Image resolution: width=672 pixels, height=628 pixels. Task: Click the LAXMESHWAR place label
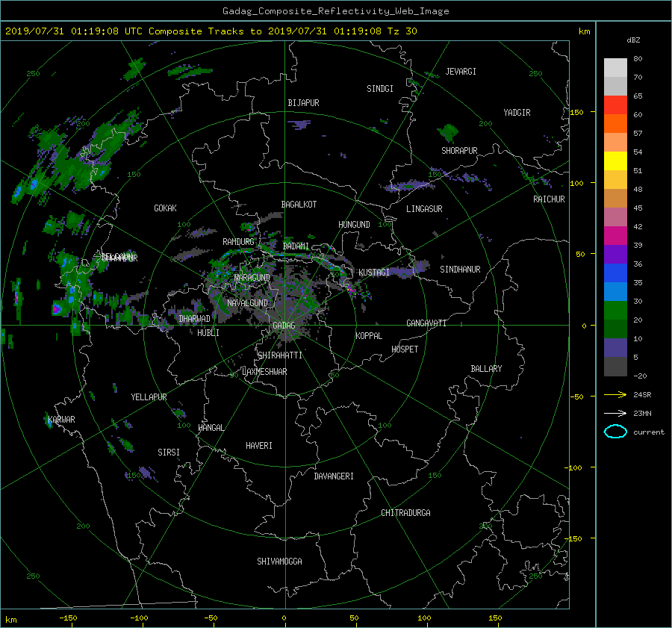[x=264, y=372]
